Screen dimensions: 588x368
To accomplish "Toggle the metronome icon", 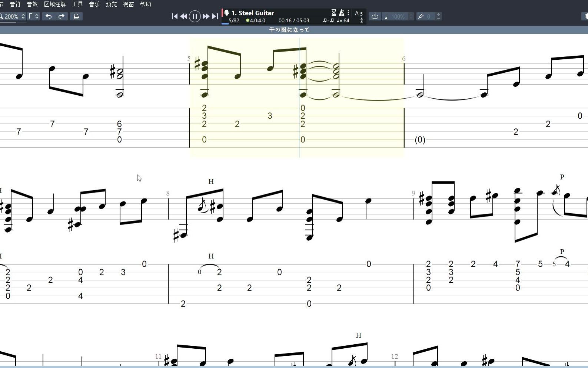I will 342,13.
